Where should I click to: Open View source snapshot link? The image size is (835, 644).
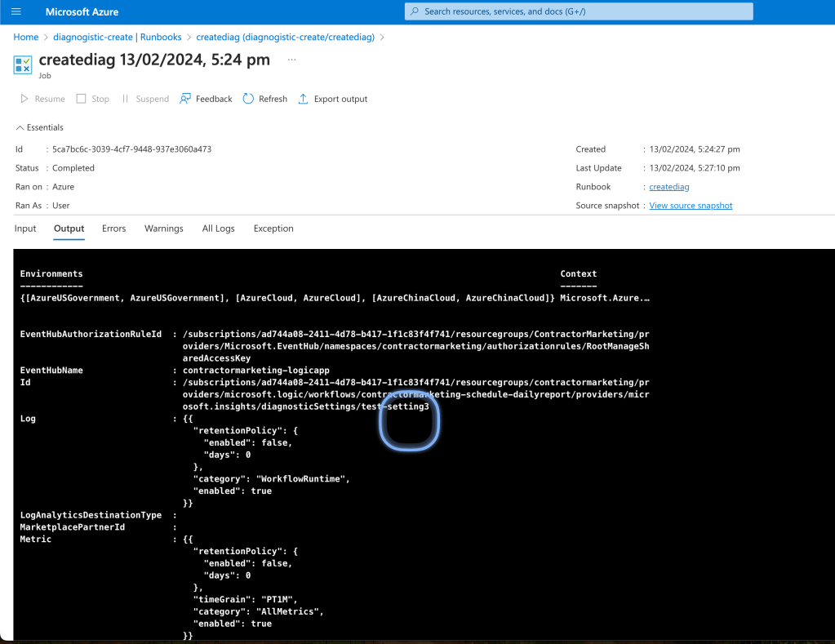point(691,205)
